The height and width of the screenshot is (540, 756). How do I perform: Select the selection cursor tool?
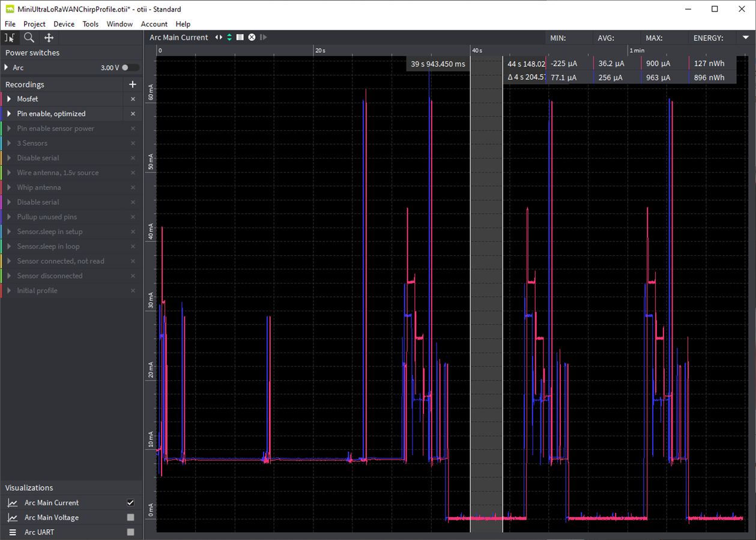[x=10, y=38]
